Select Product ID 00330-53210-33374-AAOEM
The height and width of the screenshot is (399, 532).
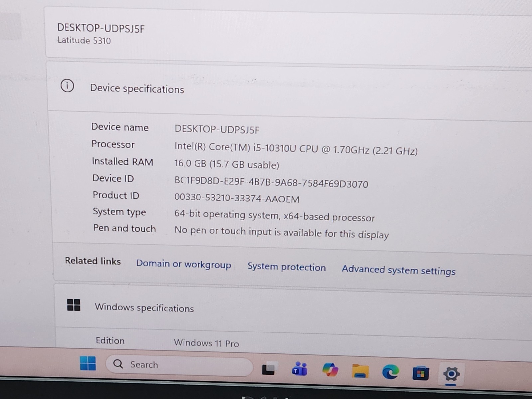click(x=237, y=198)
